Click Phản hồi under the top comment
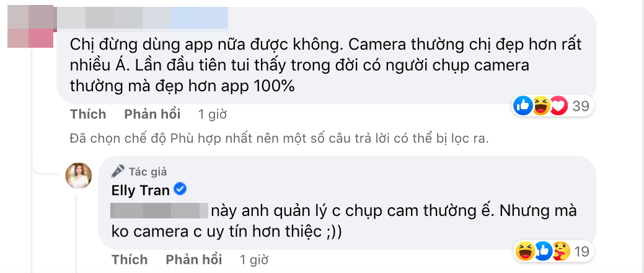Viewport: 644px width, 273px height. point(152,114)
